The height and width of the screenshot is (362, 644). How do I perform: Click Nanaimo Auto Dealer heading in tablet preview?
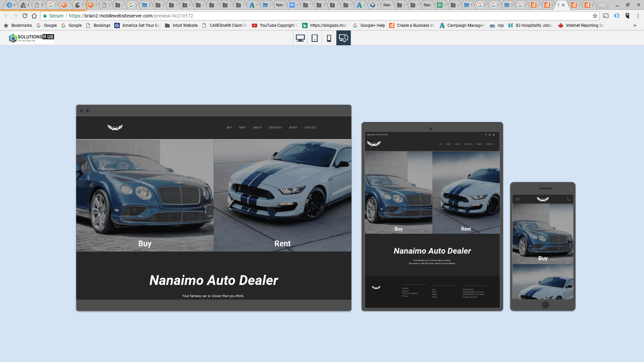coord(432,251)
